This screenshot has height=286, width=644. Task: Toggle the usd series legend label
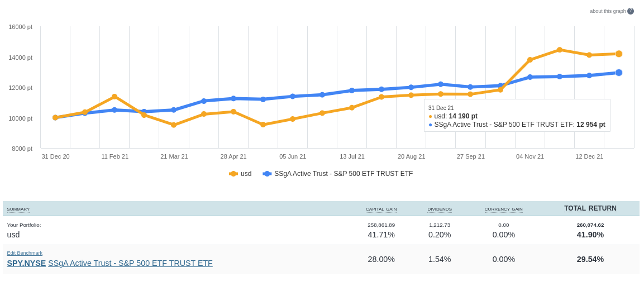pos(246,174)
